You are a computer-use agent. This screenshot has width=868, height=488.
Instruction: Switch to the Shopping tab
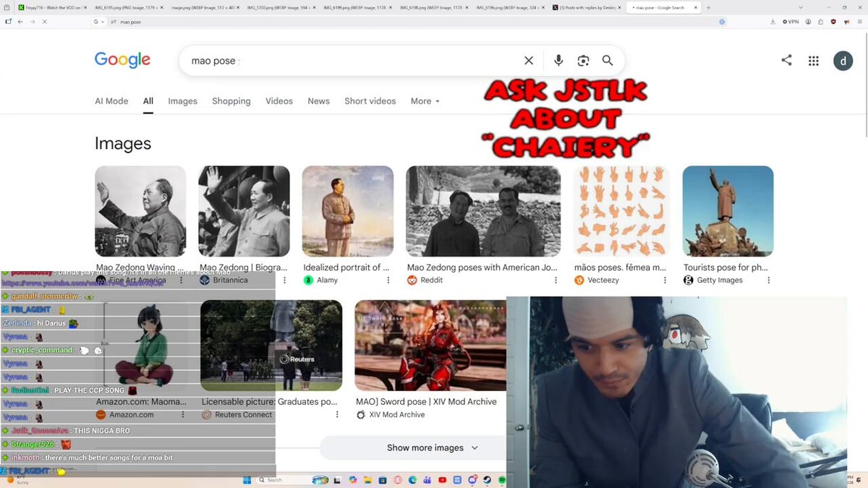click(231, 101)
